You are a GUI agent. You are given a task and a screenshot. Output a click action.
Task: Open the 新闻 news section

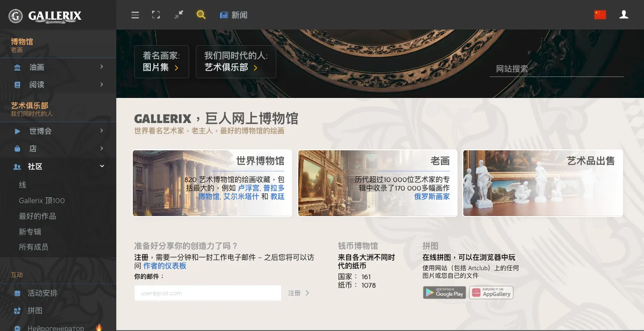[x=233, y=15]
